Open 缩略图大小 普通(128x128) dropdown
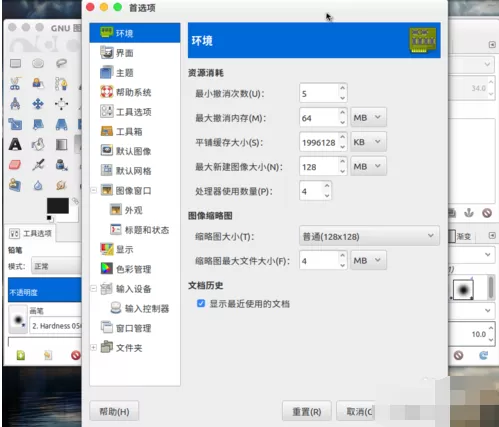499x427 pixels. pos(369,236)
